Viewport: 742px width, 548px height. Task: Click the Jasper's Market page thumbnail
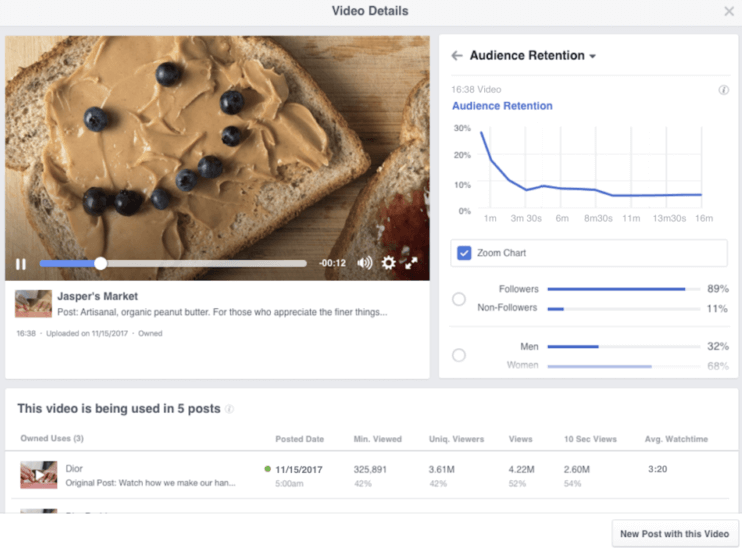(x=33, y=304)
